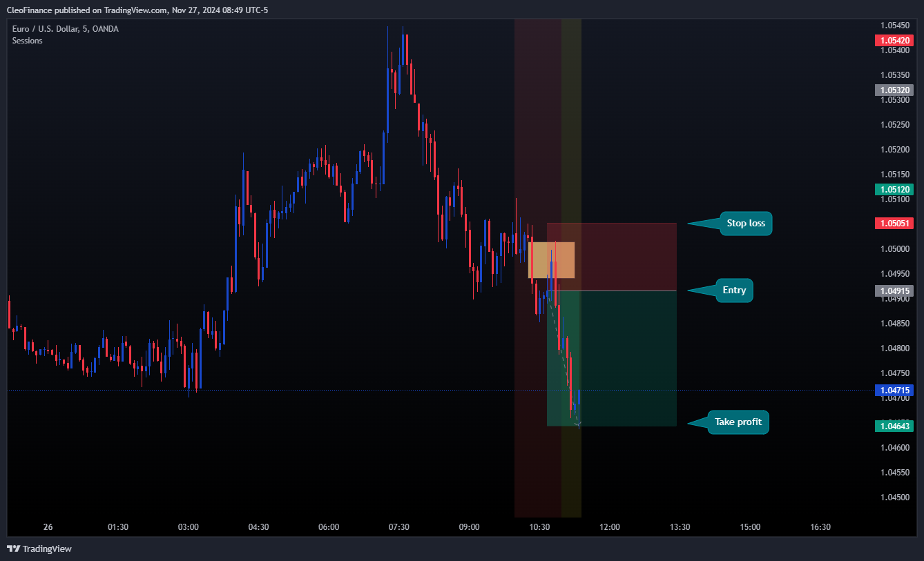Click the 06:00 time axis label
924x561 pixels.
(x=329, y=527)
